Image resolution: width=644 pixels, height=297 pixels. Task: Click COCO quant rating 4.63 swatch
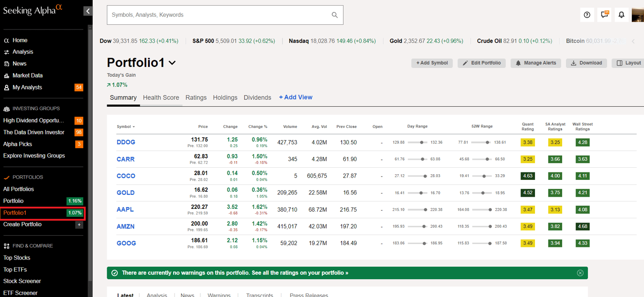coord(527,176)
